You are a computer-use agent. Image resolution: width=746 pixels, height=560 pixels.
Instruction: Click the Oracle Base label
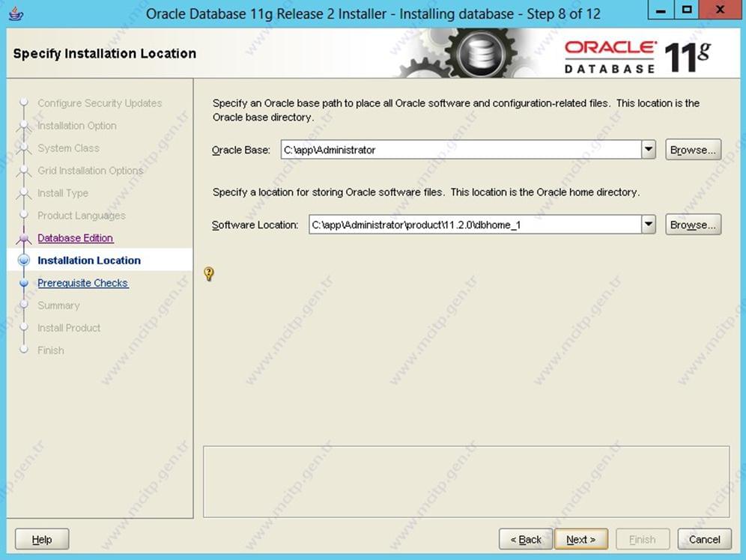240,150
